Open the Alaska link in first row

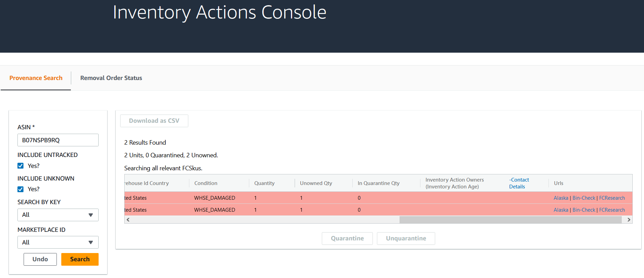click(x=561, y=198)
